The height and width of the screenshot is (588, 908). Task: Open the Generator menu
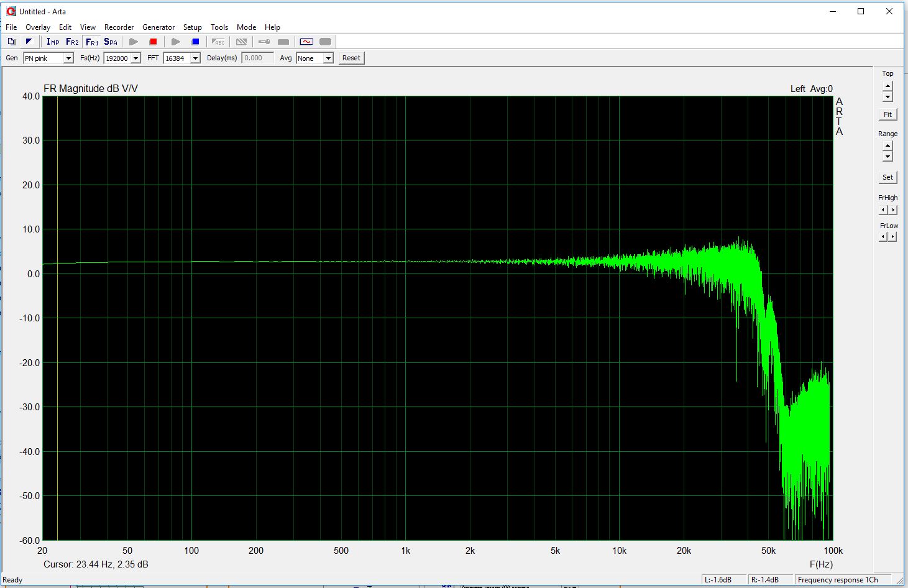click(158, 27)
